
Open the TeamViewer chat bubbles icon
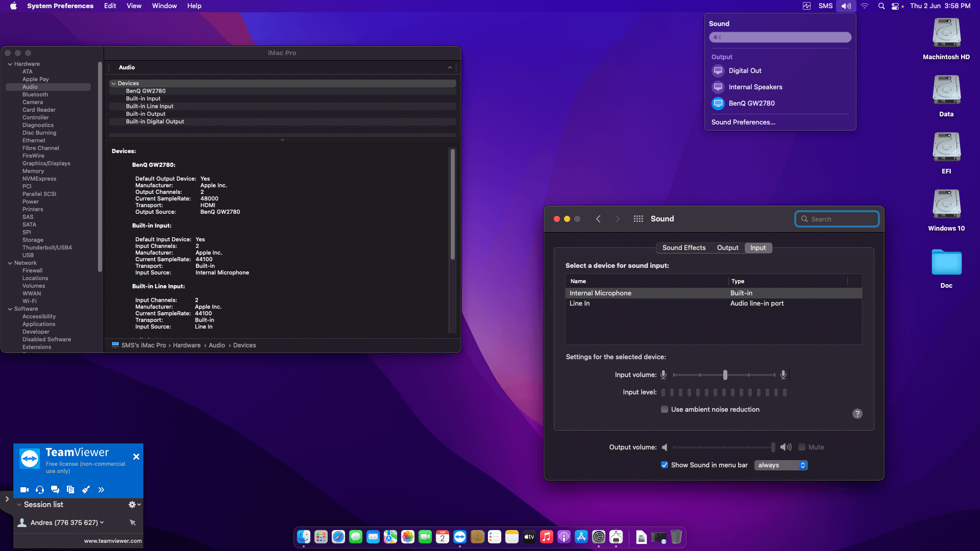(x=55, y=490)
